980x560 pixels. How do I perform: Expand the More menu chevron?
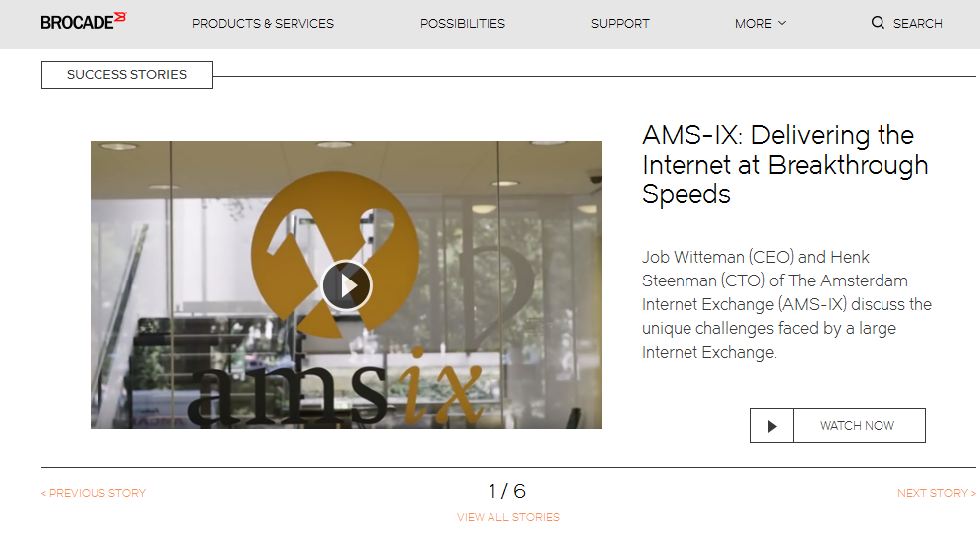coord(782,23)
